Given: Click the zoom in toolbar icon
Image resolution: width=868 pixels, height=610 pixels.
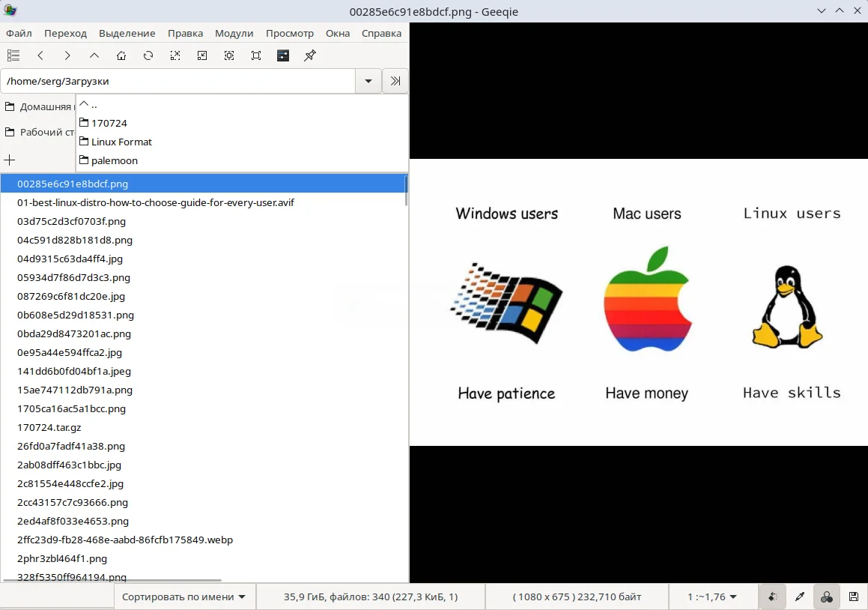Looking at the screenshot, I should (x=175, y=55).
